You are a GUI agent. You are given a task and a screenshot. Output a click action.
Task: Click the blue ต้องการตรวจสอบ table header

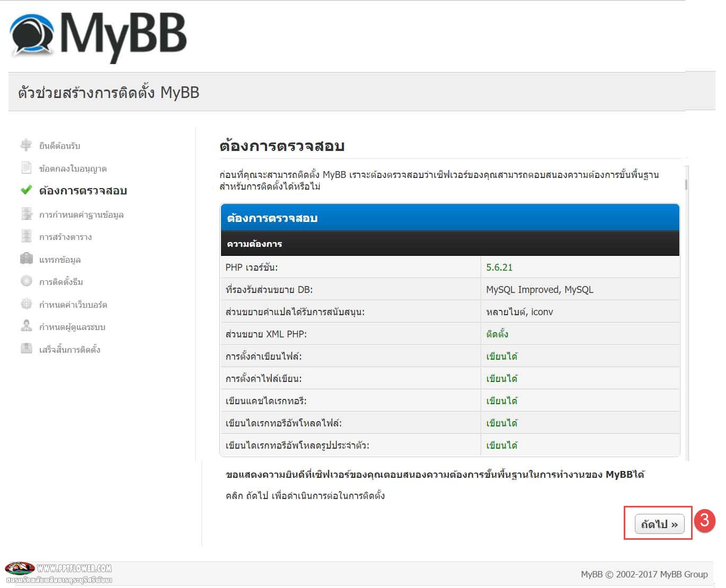(x=450, y=218)
